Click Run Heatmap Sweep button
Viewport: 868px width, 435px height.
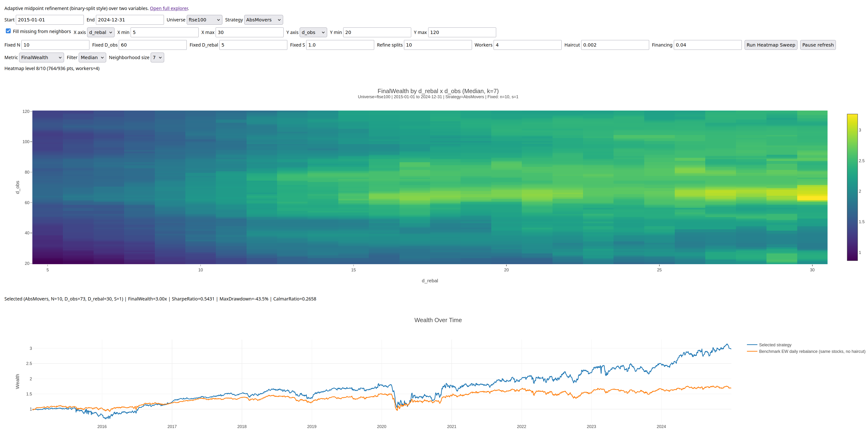tap(771, 45)
